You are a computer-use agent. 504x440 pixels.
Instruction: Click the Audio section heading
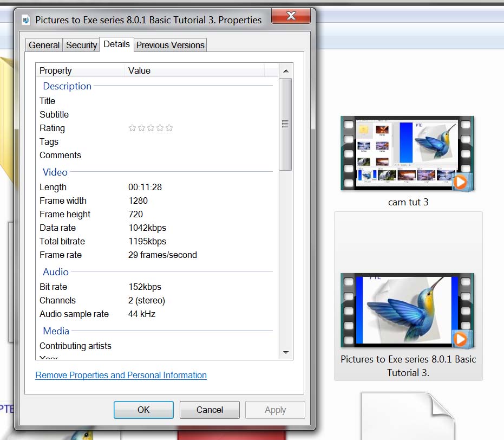point(56,272)
